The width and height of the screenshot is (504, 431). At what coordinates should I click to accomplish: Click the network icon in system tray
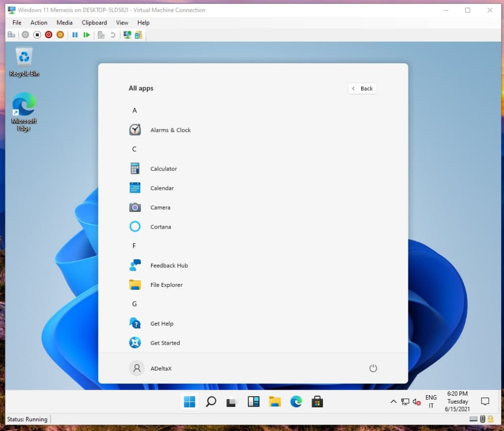click(x=405, y=402)
